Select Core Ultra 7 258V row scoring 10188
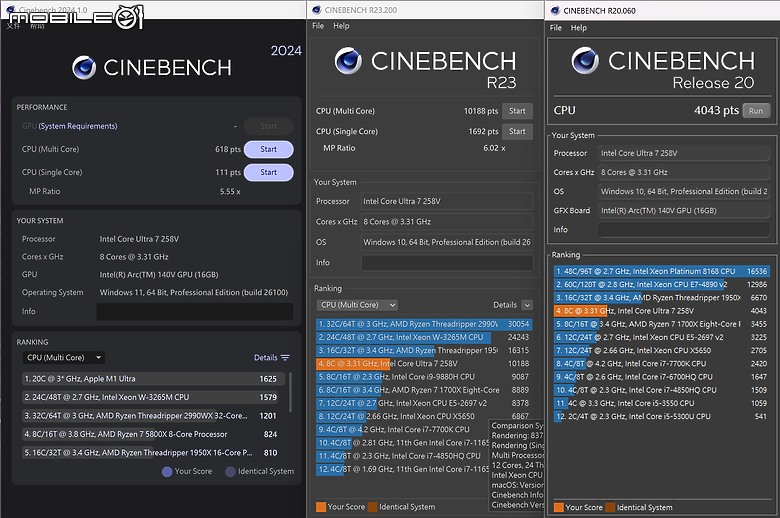Screen dimensions: 780x518 pos(424,364)
